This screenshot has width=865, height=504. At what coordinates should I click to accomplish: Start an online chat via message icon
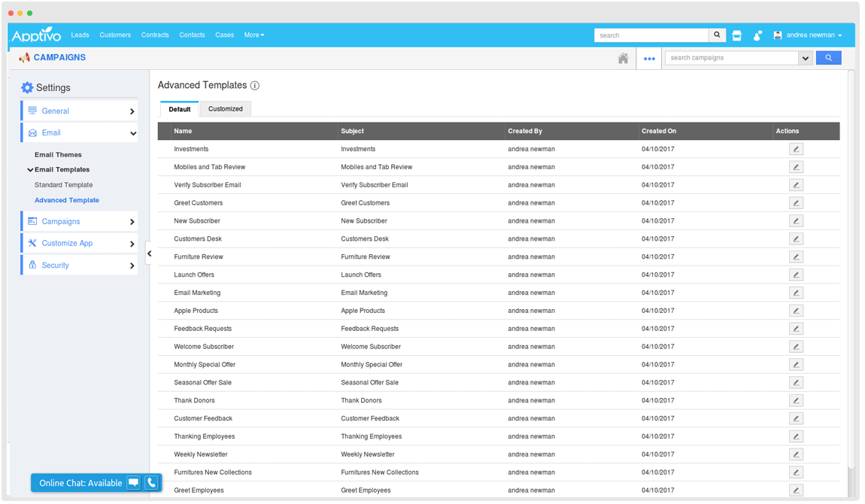pyautogui.click(x=133, y=483)
